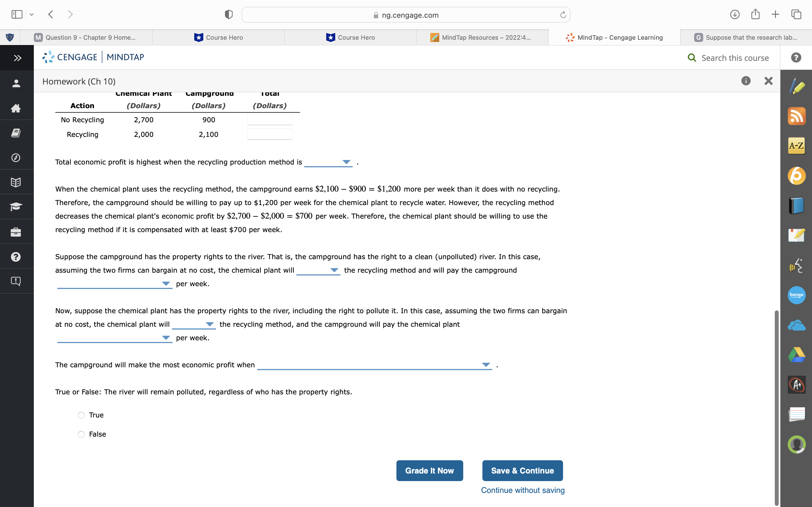
Task: Open the graduation cap sidebar icon
Action: 16,206
